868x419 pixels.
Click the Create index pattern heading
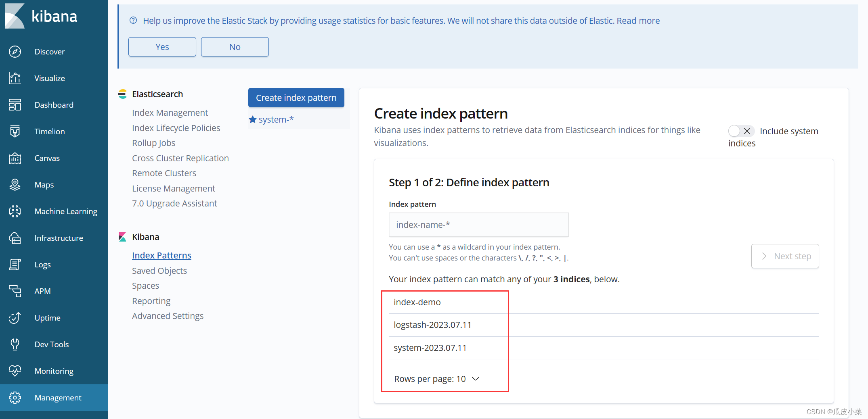pos(441,114)
